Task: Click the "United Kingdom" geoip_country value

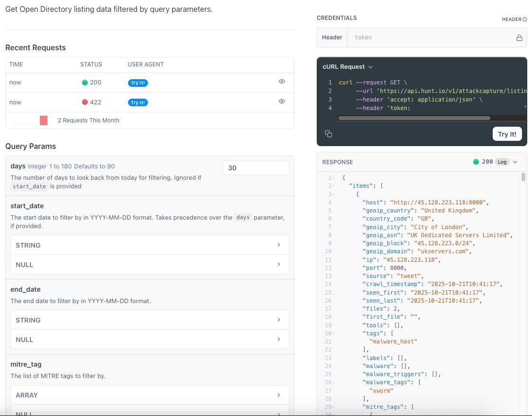Action: pyautogui.click(x=449, y=211)
